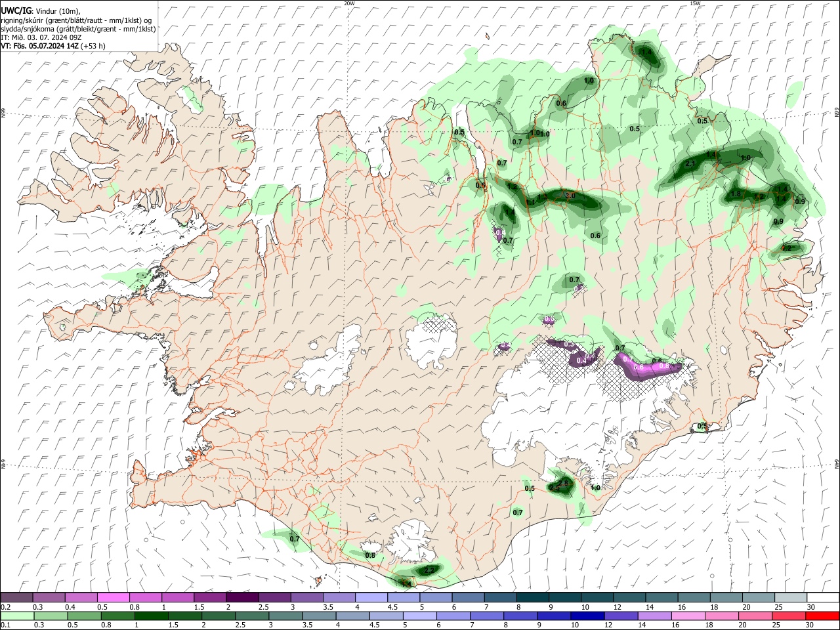Pick the lavender 4 snow legend swatch
840x630 pixels.
tap(371, 597)
